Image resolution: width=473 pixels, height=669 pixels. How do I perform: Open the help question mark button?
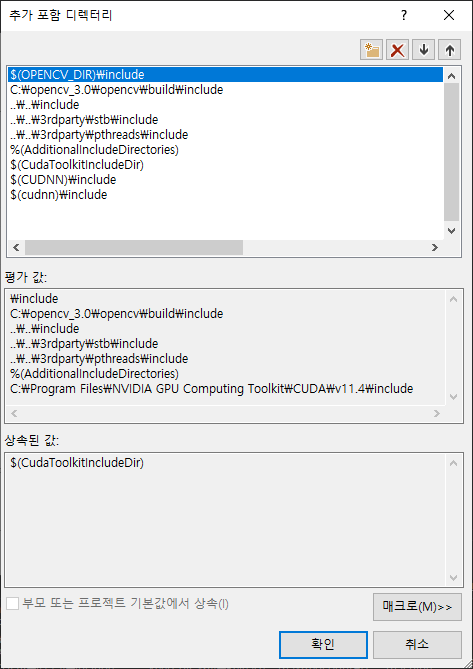(x=403, y=16)
